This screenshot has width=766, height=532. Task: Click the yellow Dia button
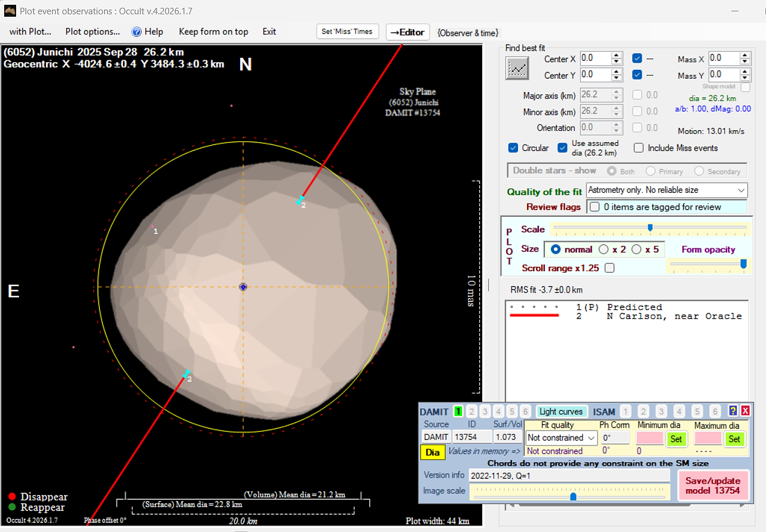[433, 453]
